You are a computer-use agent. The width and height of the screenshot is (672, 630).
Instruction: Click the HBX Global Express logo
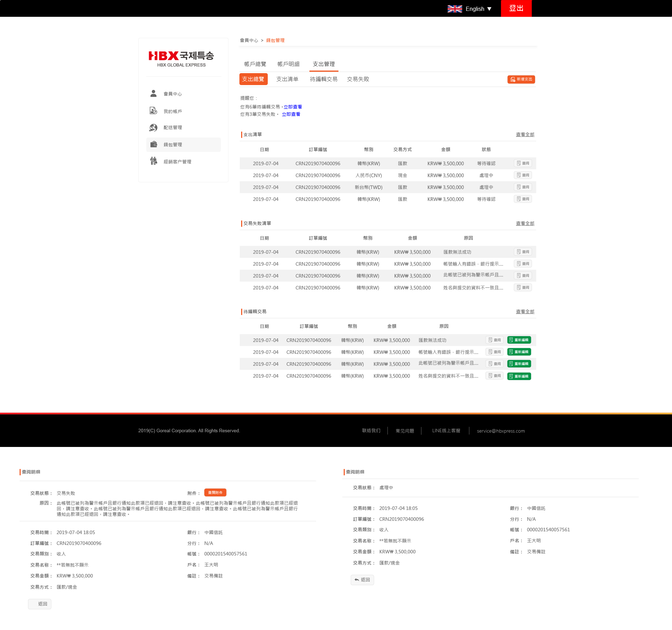click(x=181, y=58)
